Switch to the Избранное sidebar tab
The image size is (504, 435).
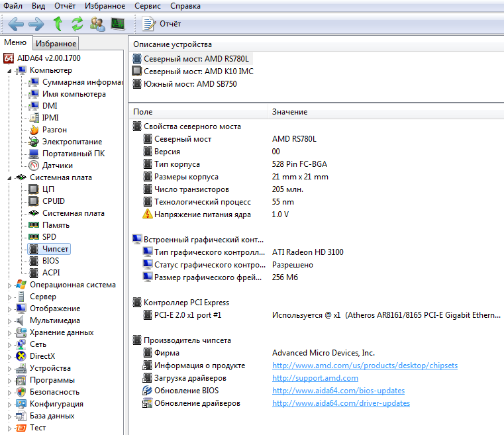56,44
